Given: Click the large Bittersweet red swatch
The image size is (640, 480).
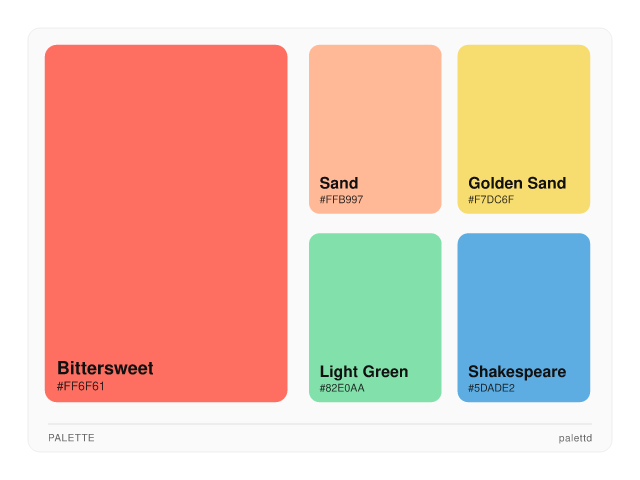Looking at the screenshot, I should point(166,200).
